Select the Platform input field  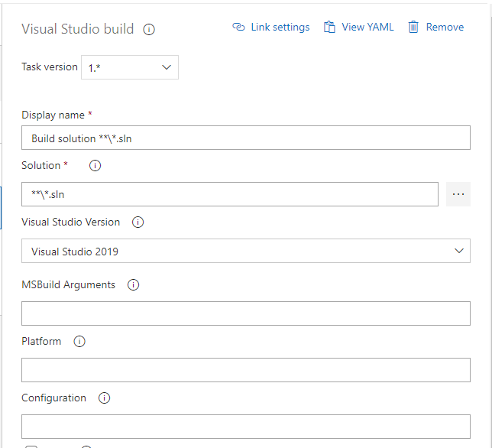click(x=245, y=370)
